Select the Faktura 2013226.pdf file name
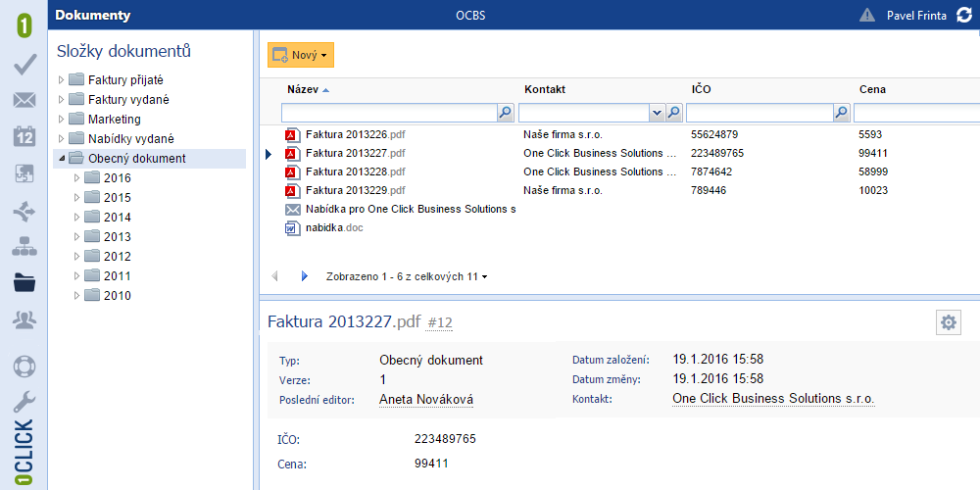 click(x=356, y=134)
